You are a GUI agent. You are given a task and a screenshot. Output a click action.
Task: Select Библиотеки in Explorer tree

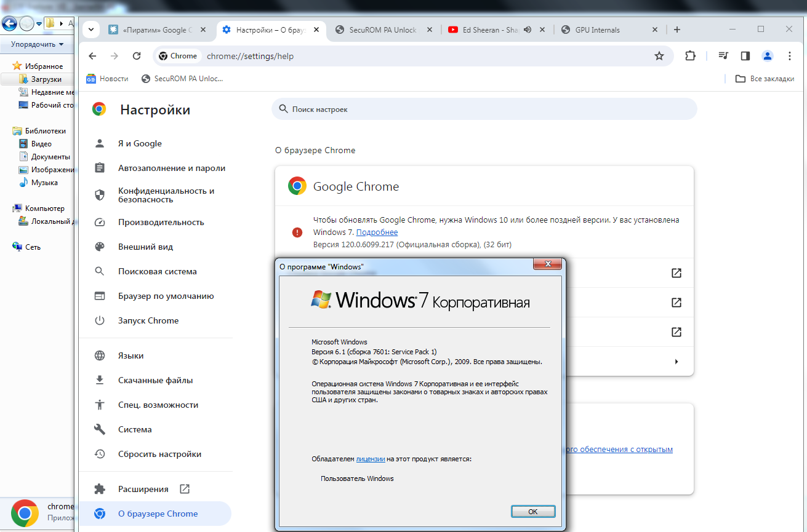tap(45, 130)
